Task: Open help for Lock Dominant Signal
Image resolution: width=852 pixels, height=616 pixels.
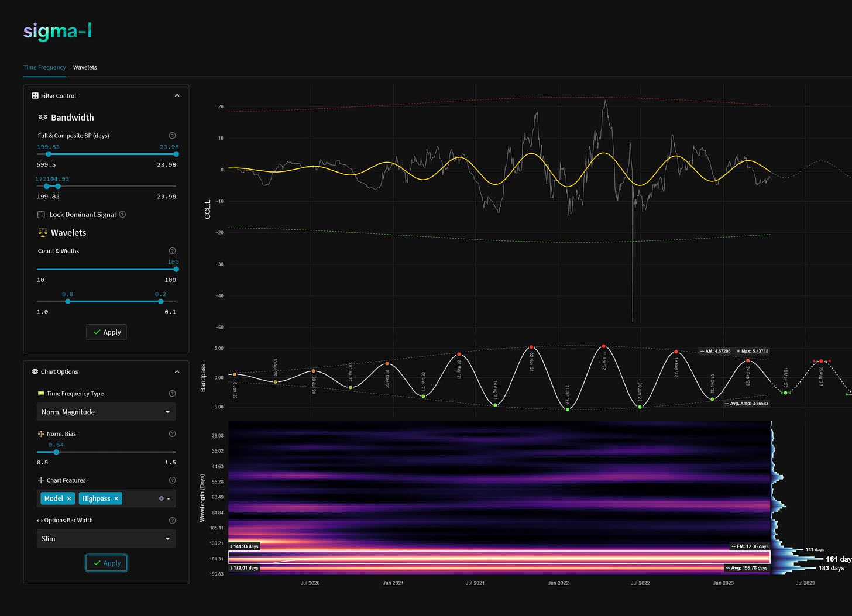Action: (x=122, y=214)
